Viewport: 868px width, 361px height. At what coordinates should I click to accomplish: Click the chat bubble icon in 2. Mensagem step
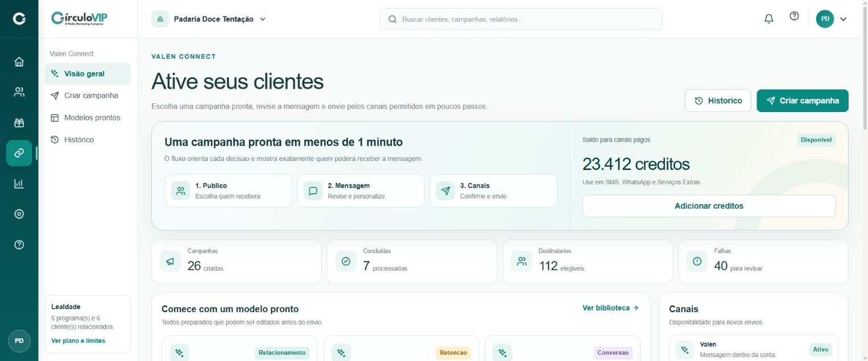(x=313, y=191)
